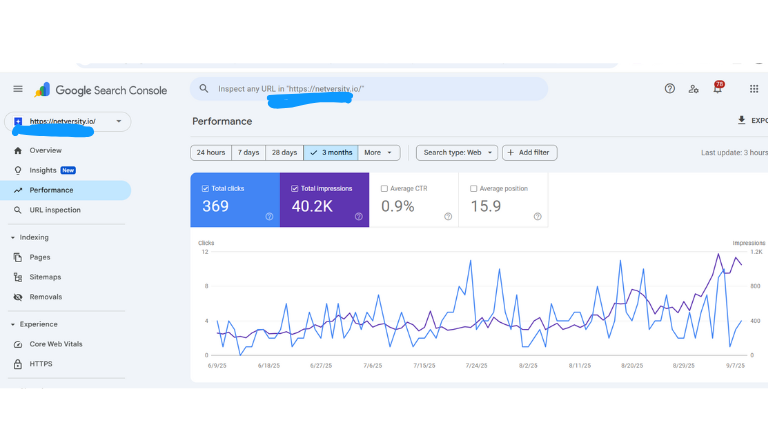The width and height of the screenshot is (768, 432).
Task: Click the 0.9% average CTR value
Action: [398, 206]
